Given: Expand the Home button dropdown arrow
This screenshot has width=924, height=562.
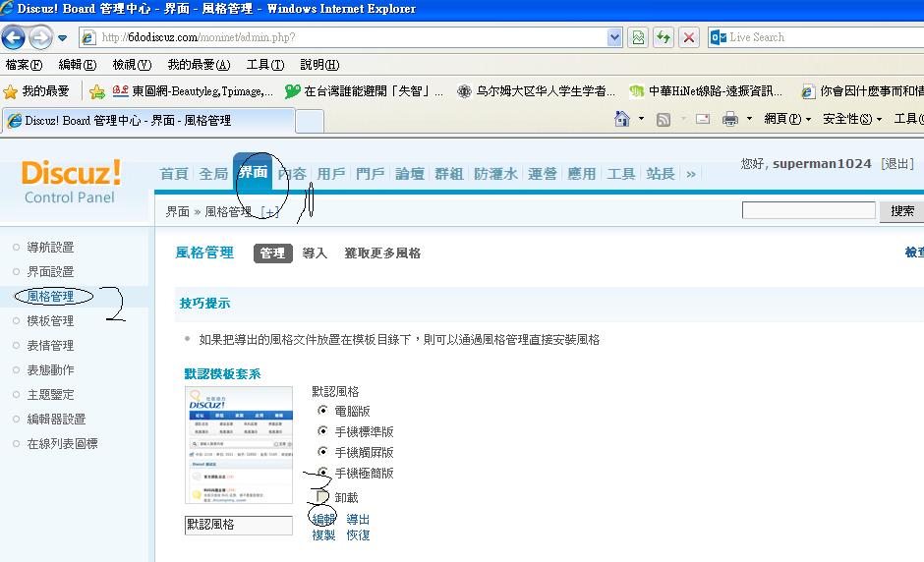Looking at the screenshot, I should (x=641, y=119).
